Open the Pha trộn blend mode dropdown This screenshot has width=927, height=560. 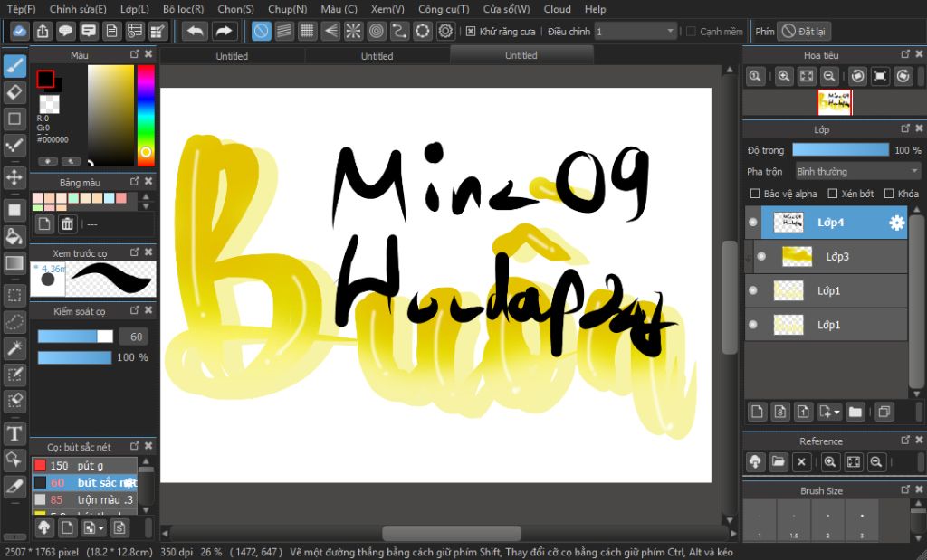(x=857, y=171)
